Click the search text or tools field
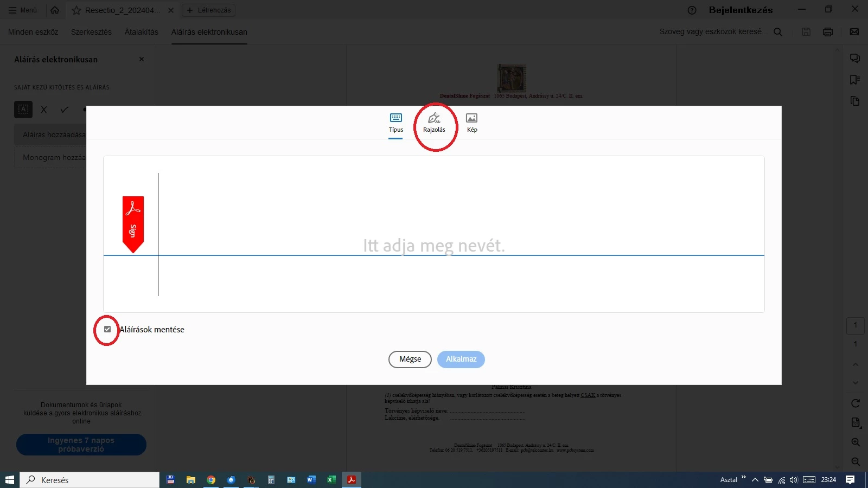The image size is (868, 488). (x=713, y=32)
